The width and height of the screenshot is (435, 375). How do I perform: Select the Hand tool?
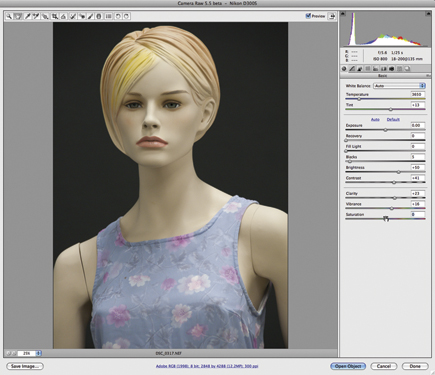coord(18,16)
